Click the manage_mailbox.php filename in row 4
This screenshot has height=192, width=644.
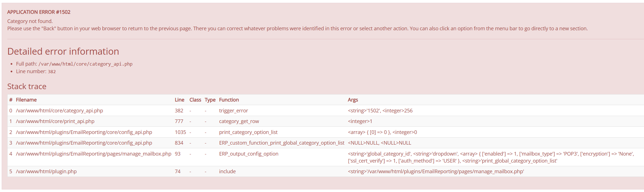[93, 154]
